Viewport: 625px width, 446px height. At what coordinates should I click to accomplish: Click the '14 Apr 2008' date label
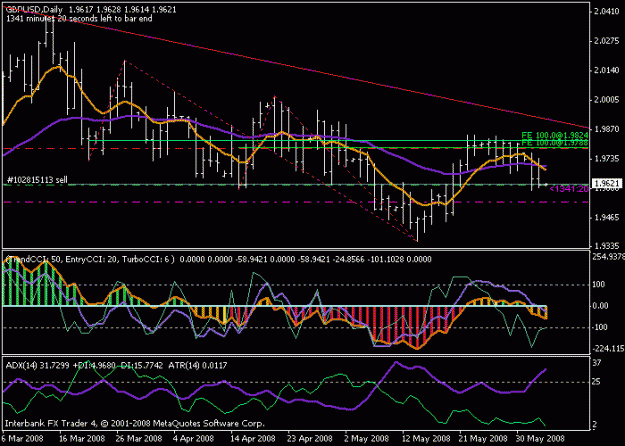253,439
